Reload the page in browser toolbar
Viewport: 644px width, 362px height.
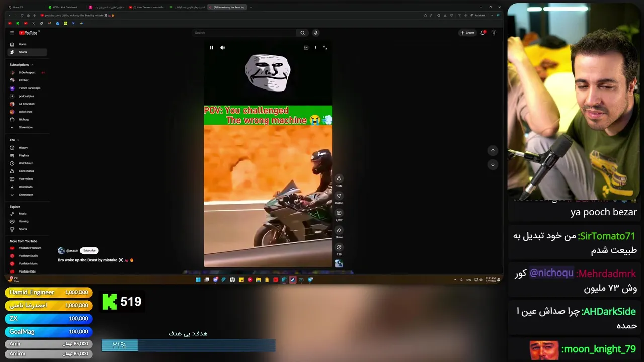pyautogui.click(x=22, y=15)
